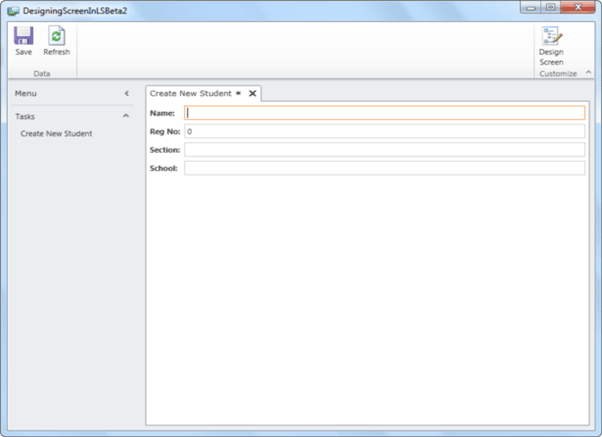The height and width of the screenshot is (437, 602).
Task: Close the DesigningScreenInLSBeta2 window
Action: point(578,8)
